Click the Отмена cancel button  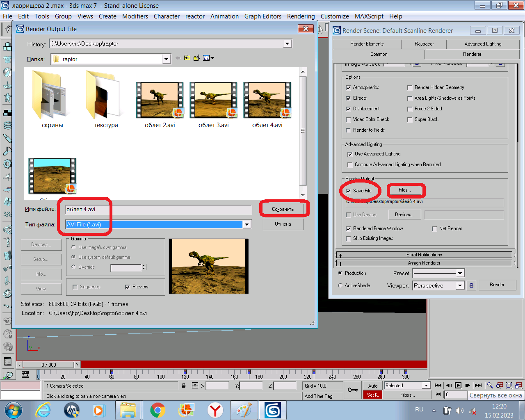click(283, 224)
